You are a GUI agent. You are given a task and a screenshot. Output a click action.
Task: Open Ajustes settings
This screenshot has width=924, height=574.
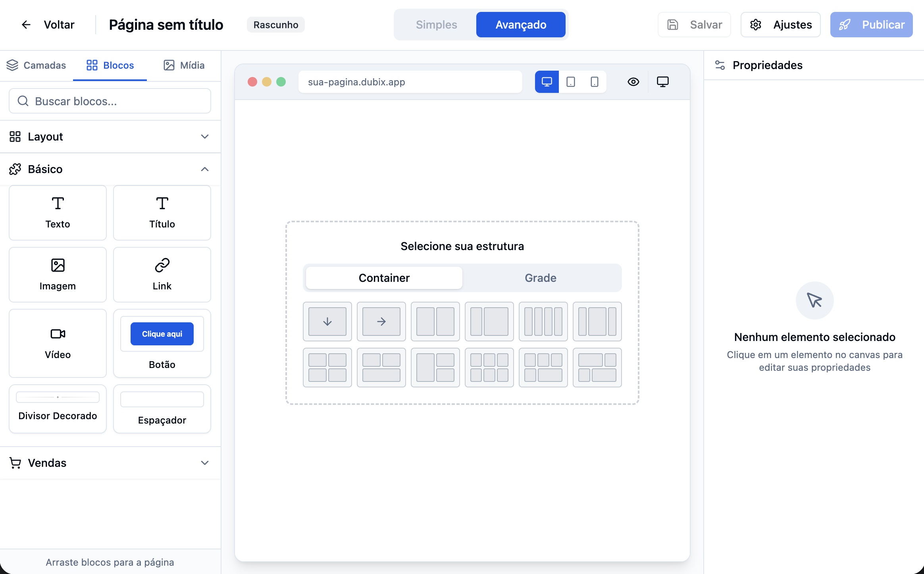[x=780, y=25]
